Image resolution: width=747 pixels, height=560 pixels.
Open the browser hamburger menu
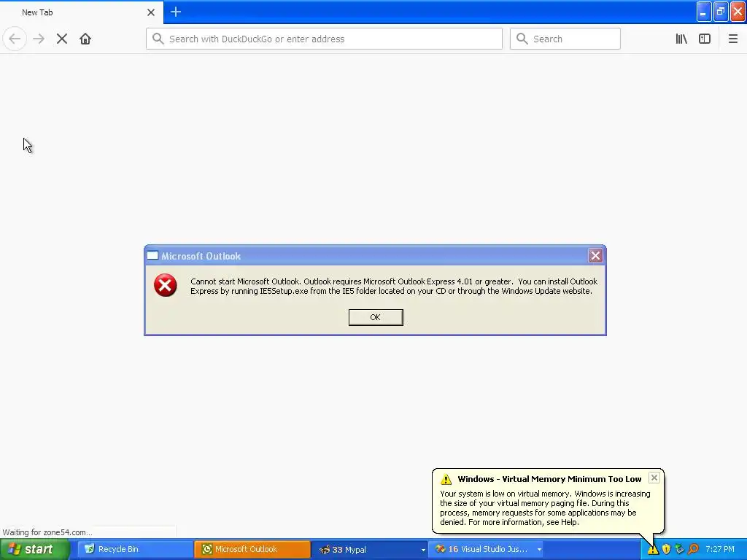(732, 39)
